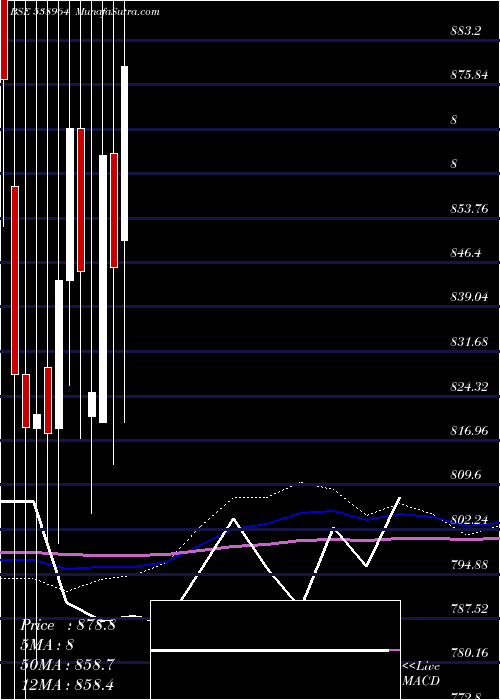The image size is (500, 700).
Task: Click the 839.04 price level label
Action: tap(469, 297)
